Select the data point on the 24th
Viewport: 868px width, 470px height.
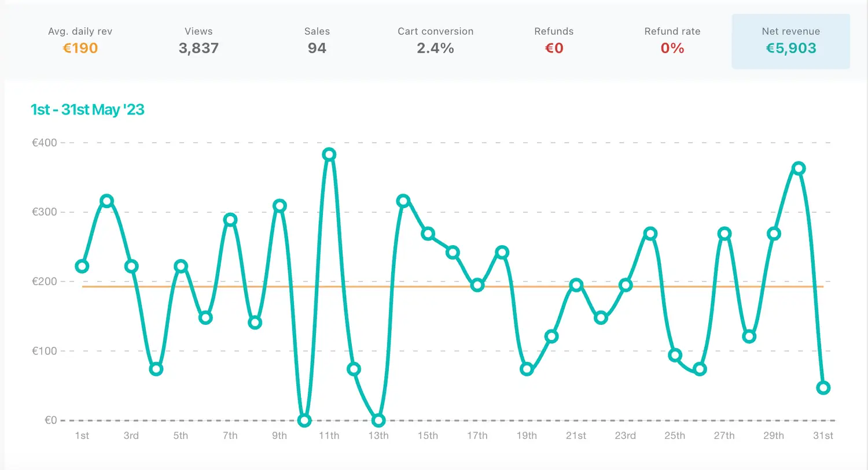[650, 234]
